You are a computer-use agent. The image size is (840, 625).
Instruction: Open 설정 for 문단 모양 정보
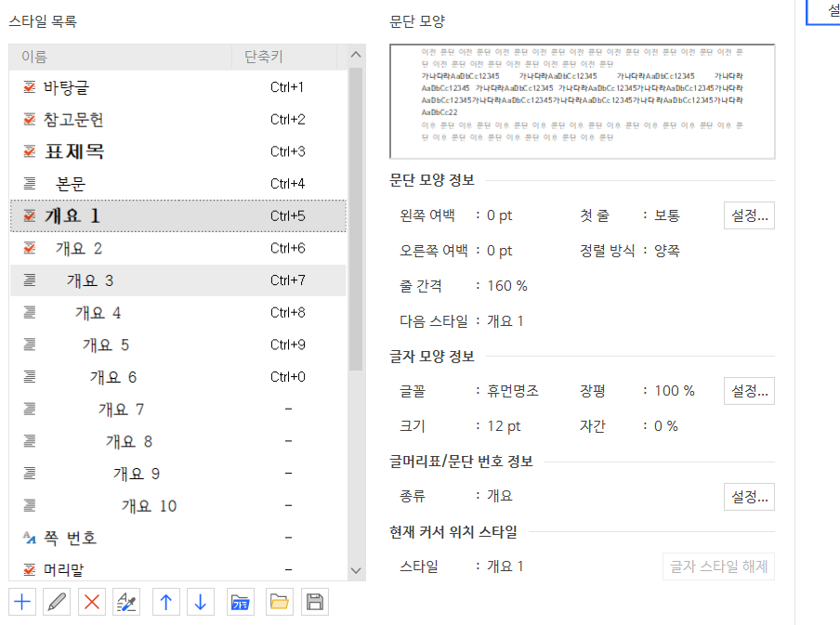coord(749,215)
